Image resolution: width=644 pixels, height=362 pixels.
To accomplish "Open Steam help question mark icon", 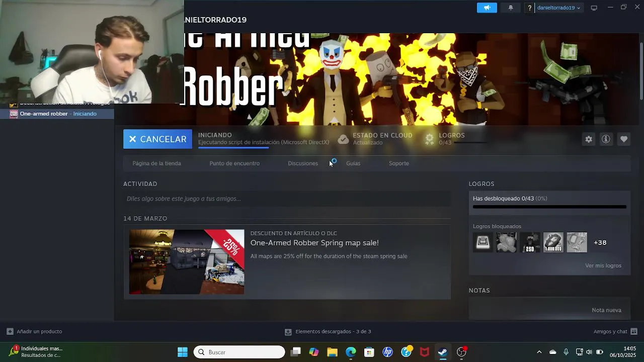I will click(529, 8).
